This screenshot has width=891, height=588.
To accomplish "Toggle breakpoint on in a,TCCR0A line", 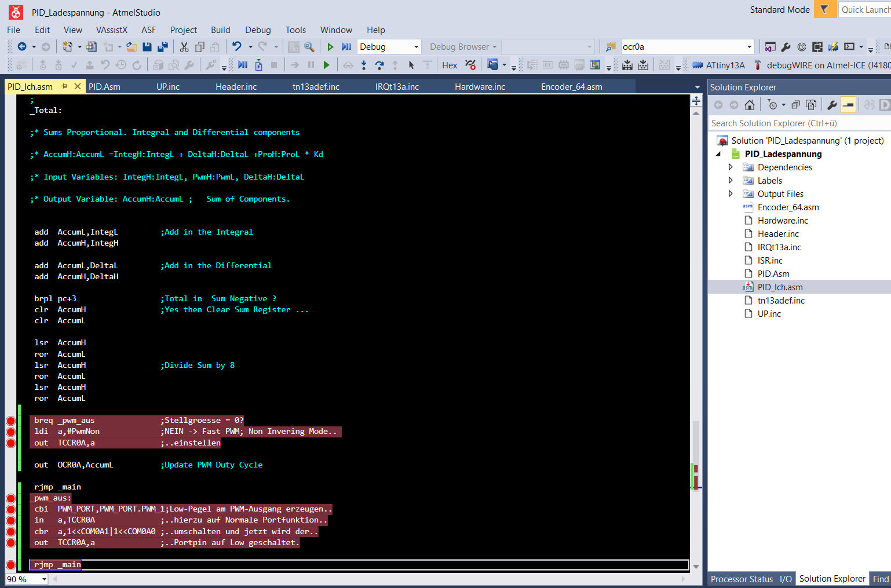I will 10,520.
